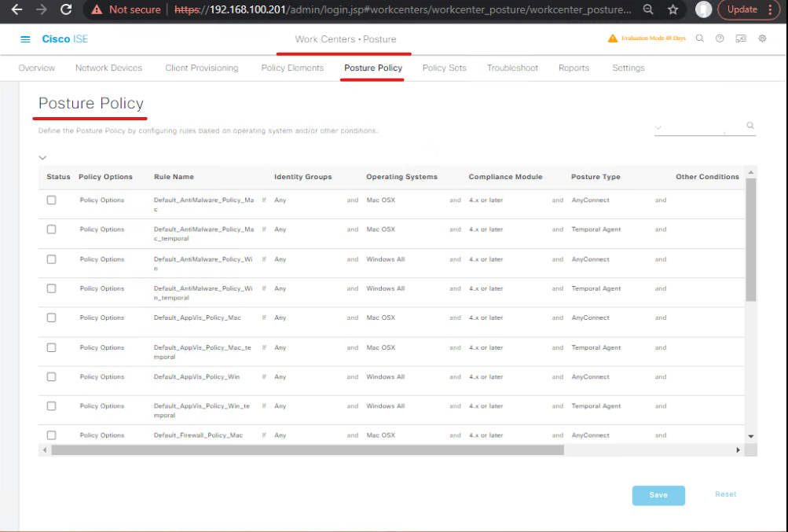Toggle checkbox for Default_Firewall_Policy_Mac rule

coord(51,435)
